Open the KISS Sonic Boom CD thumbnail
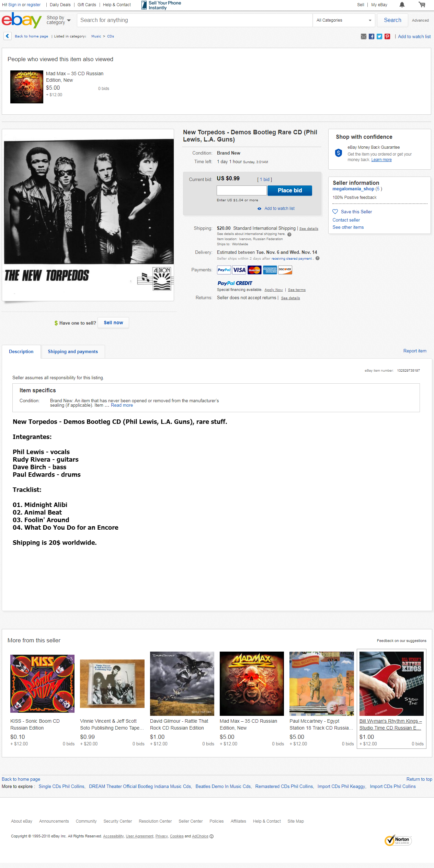This screenshot has height=868, width=434. (x=42, y=684)
